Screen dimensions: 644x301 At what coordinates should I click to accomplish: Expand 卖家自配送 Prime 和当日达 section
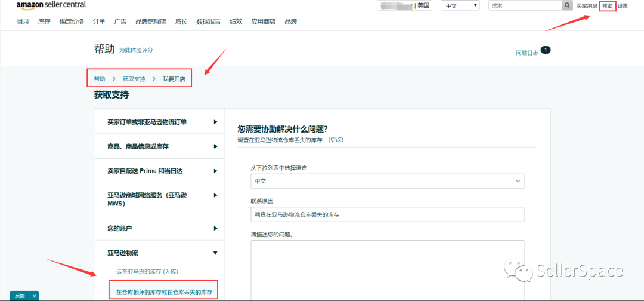pos(159,171)
